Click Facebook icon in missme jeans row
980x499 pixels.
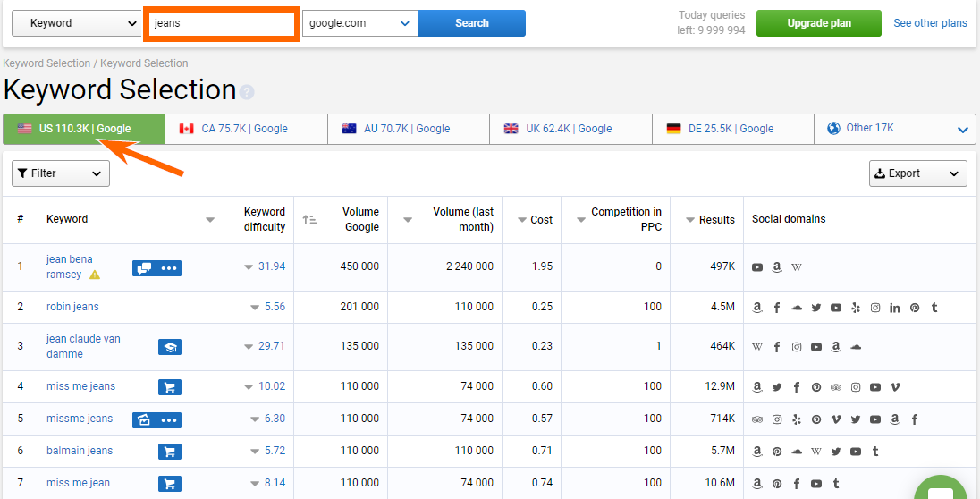[x=915, y=419]
